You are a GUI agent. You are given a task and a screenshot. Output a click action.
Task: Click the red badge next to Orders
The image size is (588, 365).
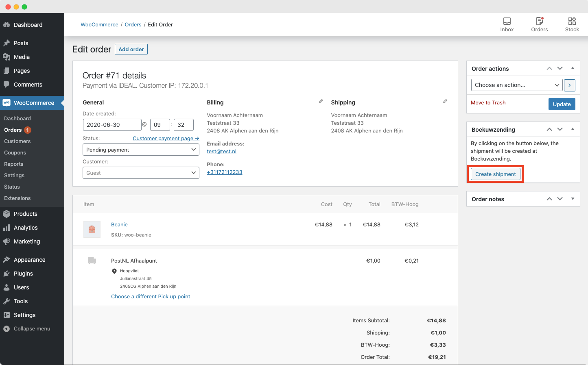(x=28, y=130)
